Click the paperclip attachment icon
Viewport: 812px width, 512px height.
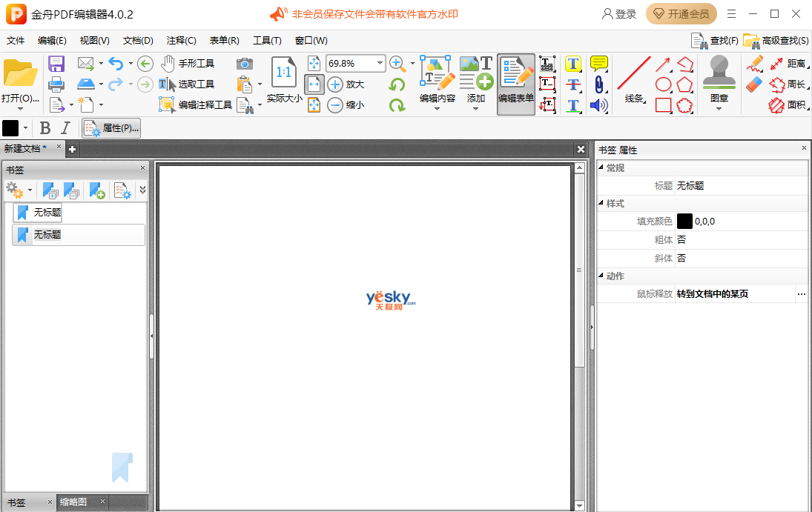pos(598,84)
